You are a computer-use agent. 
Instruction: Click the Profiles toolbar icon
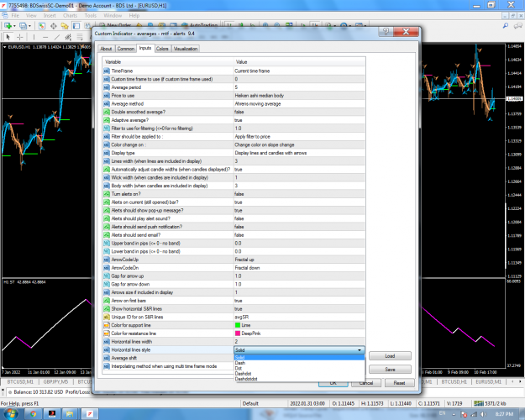[x=24, y=26]
